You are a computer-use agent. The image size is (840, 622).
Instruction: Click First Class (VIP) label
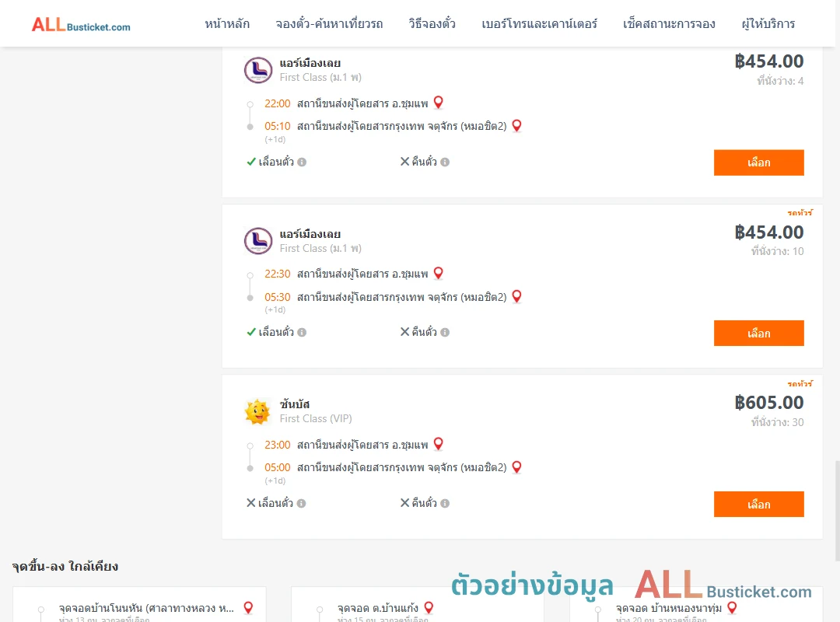[316, 418]
